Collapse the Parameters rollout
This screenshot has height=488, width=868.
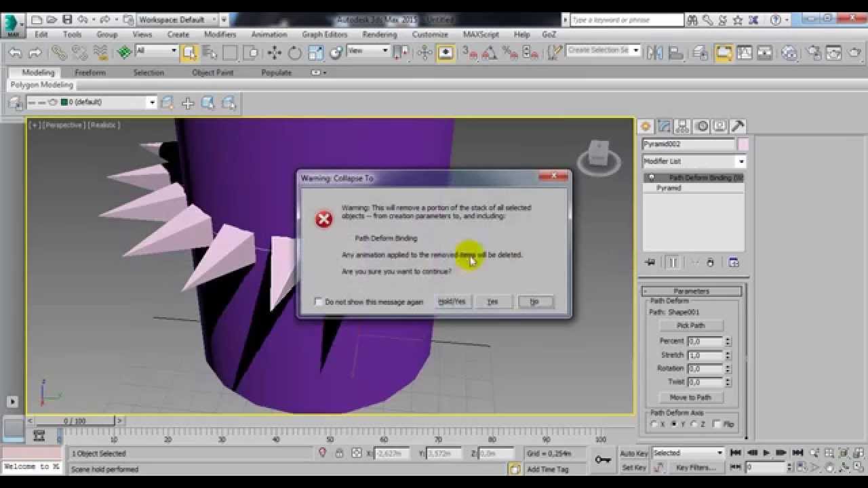(x=691, y=291)
